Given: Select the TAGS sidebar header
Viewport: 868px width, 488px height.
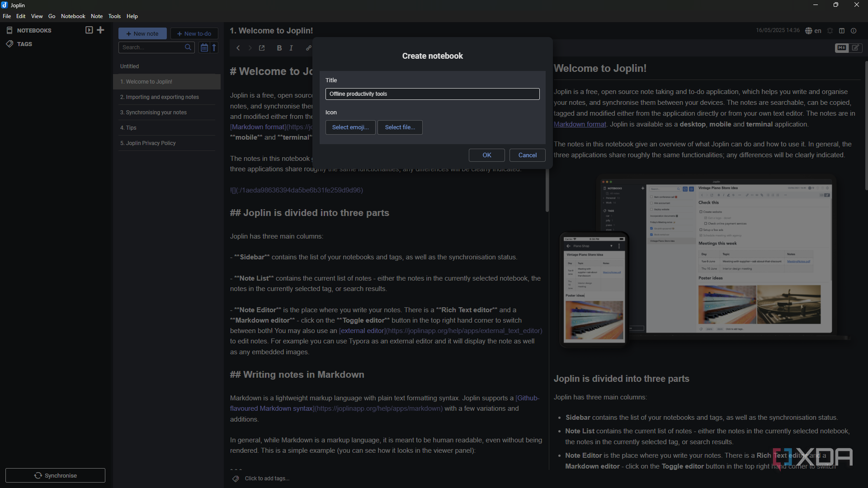Looking at the screenshot, I should (25, 44).
